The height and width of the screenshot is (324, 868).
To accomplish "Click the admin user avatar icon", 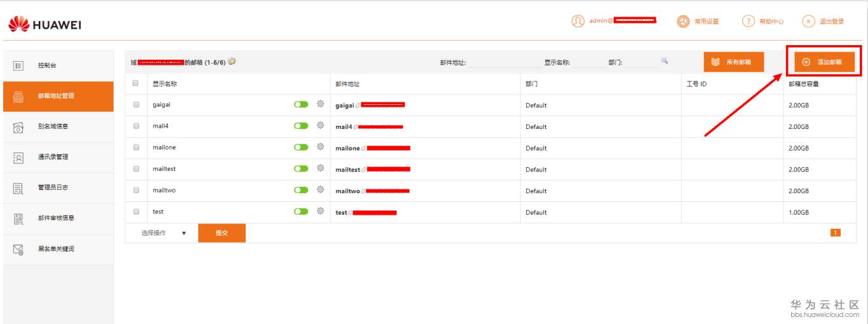I will point(578,21).
